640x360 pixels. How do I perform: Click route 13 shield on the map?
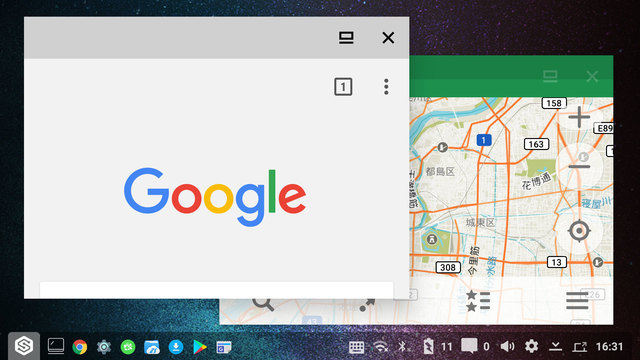(x=556, y=262)
